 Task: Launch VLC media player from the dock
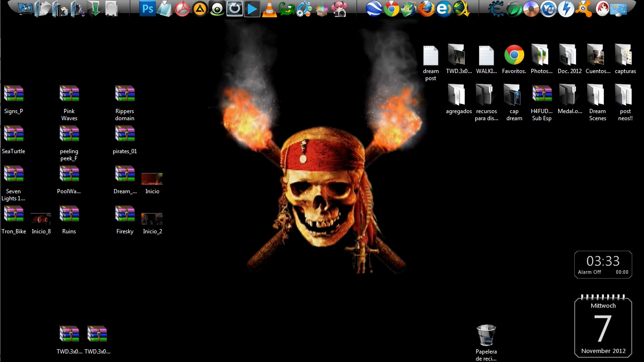click(269, 9)
